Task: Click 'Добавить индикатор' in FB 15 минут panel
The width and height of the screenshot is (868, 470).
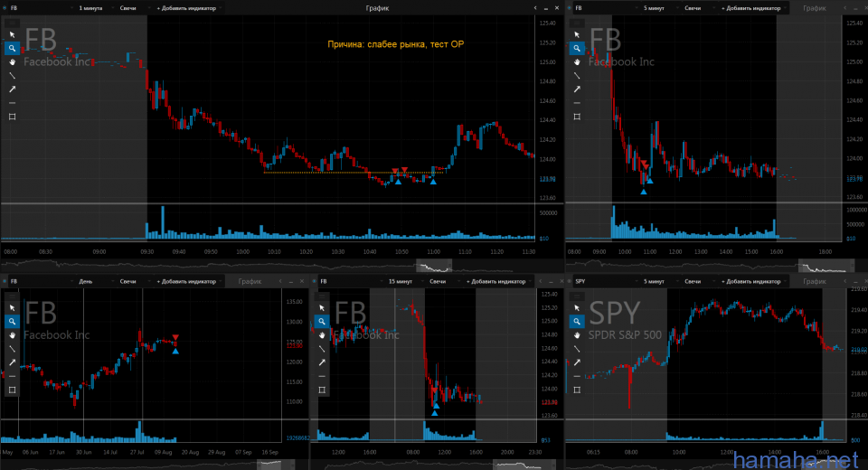Action: [x=497, y=281]
